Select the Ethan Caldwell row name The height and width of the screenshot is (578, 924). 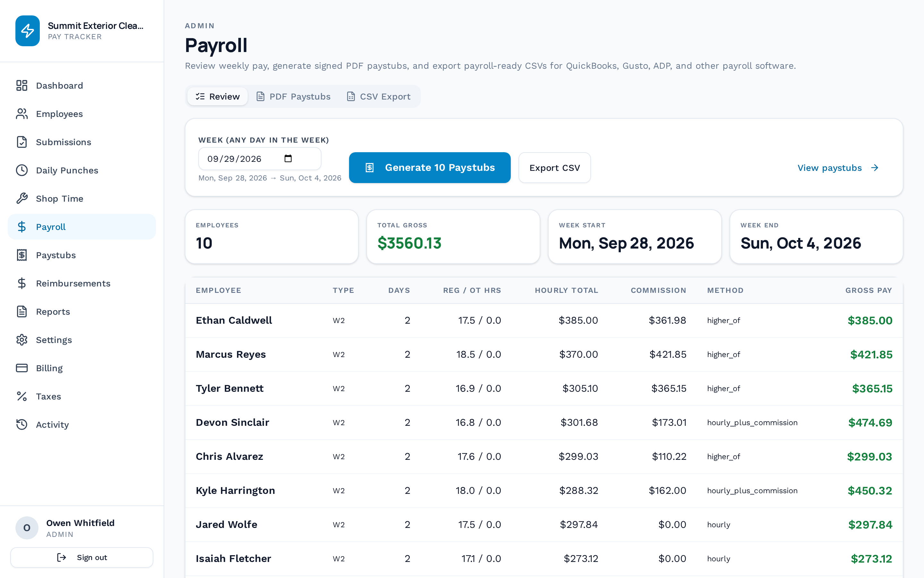point(234,320)
